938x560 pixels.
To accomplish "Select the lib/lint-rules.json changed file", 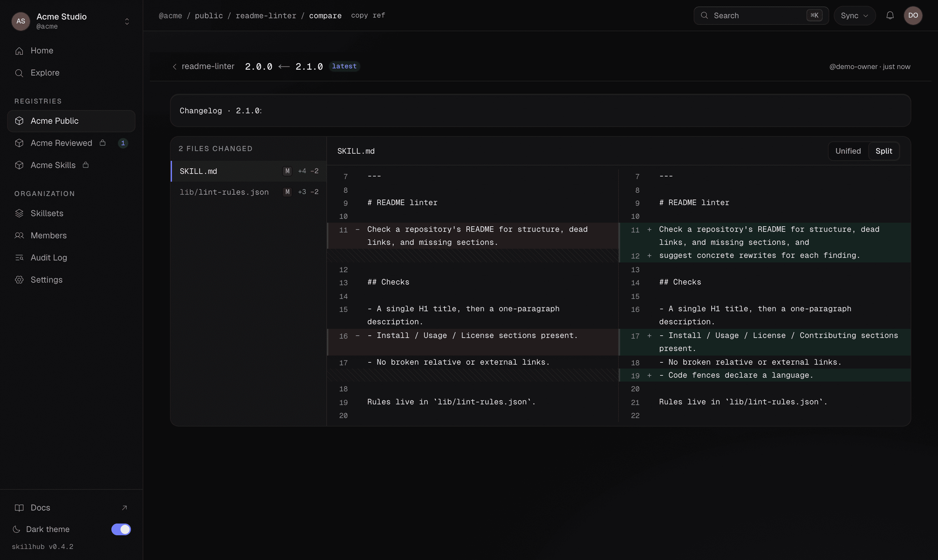I will (x=249, y=192).
